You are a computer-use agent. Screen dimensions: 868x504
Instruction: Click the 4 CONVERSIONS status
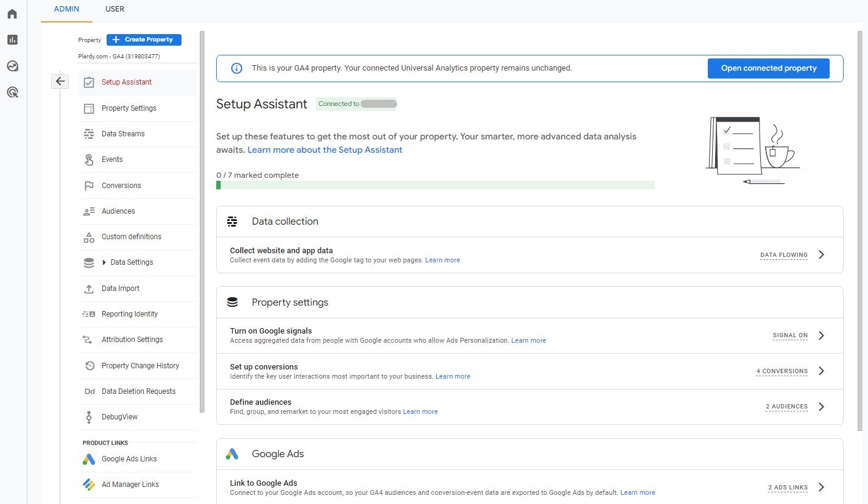click(782, 371)
